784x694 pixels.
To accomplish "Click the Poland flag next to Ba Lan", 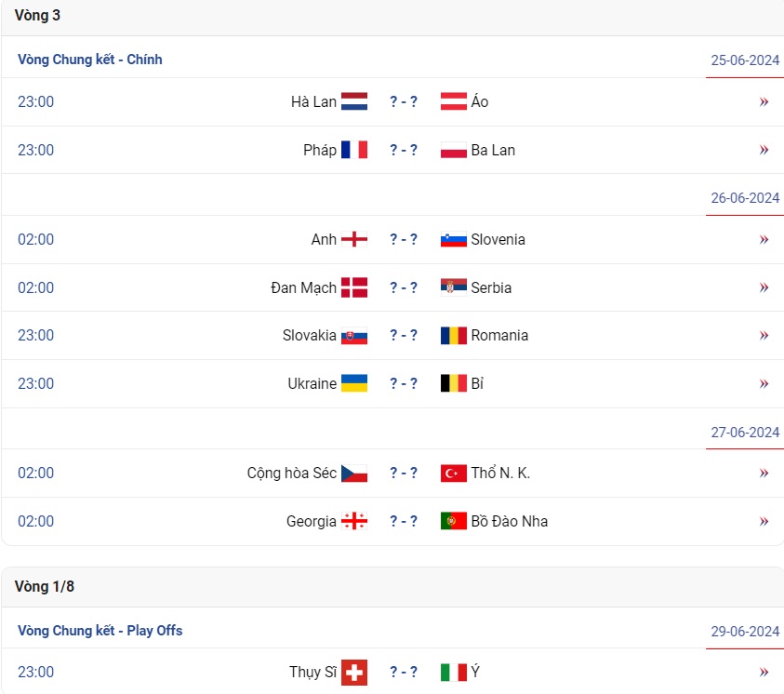I will tap(453, 150).
